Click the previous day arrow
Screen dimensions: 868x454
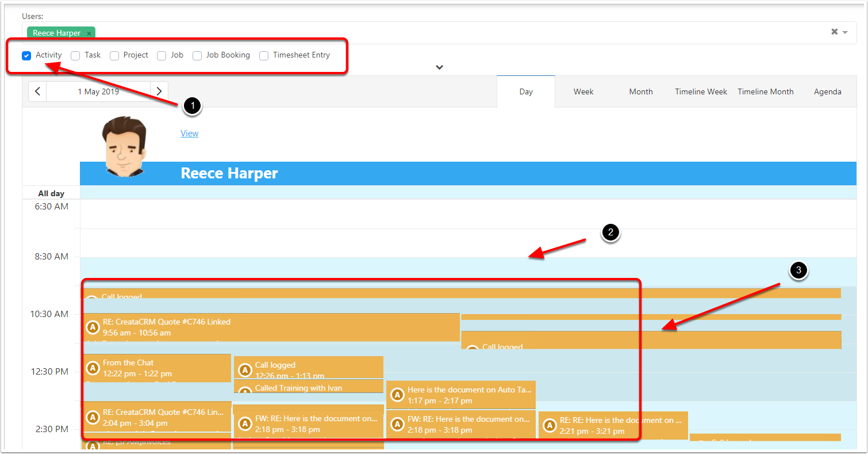(37, 91)
